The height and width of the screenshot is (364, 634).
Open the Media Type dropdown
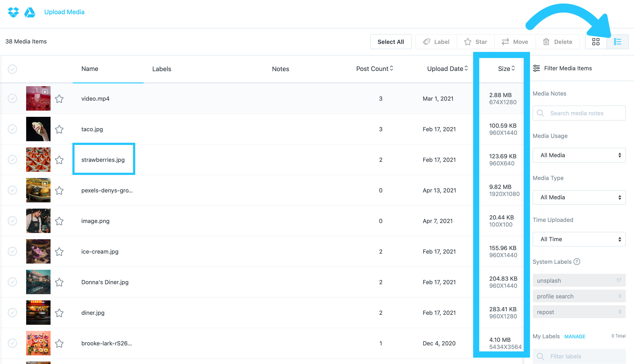[x=579, y=197]
